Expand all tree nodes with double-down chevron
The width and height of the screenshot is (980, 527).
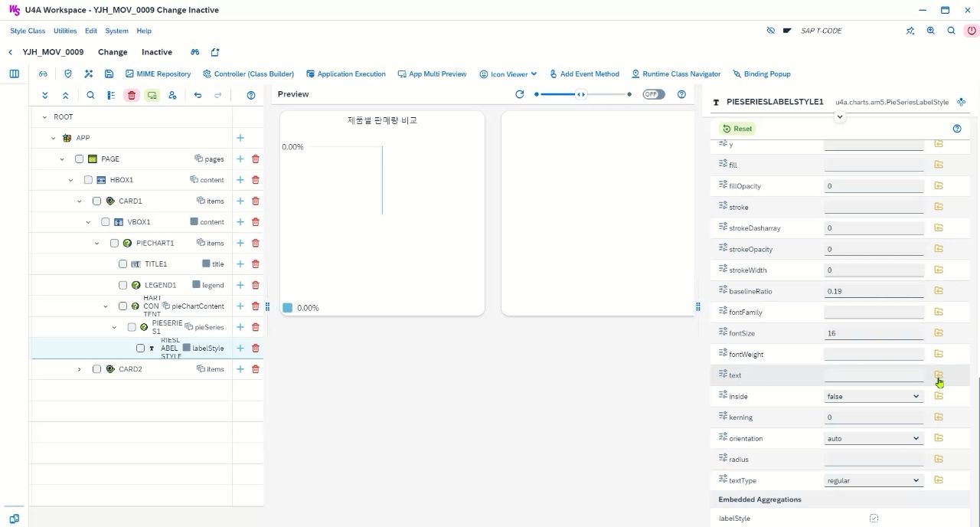coord(45,96)
